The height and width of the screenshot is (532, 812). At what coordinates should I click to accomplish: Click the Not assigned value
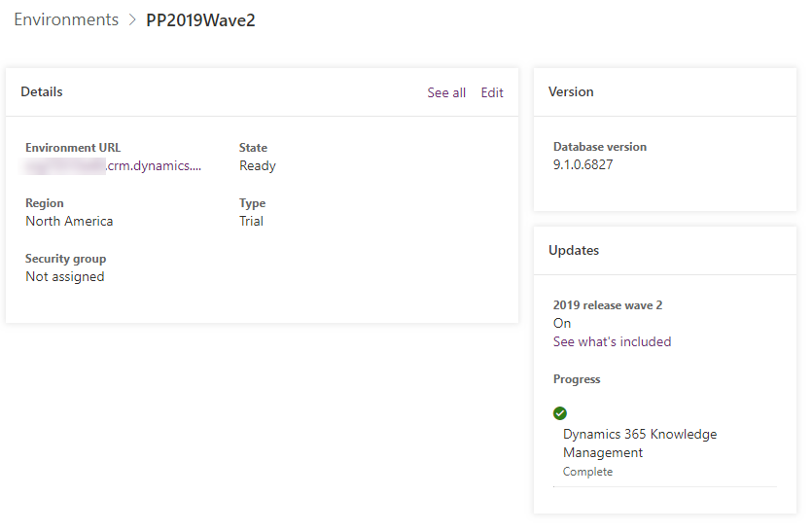(x=65, y=276)
